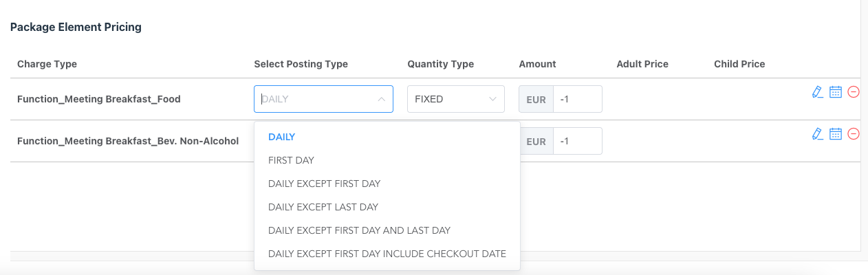This screenshot has width=868, height=275.
Task: Pick DAILY EXCEPT FIRST DAY option
Action: click(x=324, y=184)
